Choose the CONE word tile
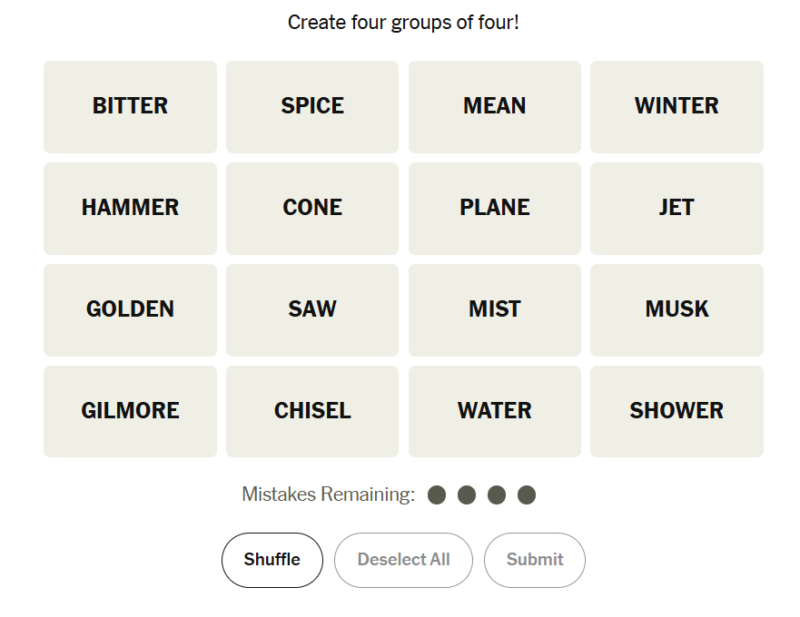Screen dimensions: 800x617 pyautogui.click(x=312, y=208)
